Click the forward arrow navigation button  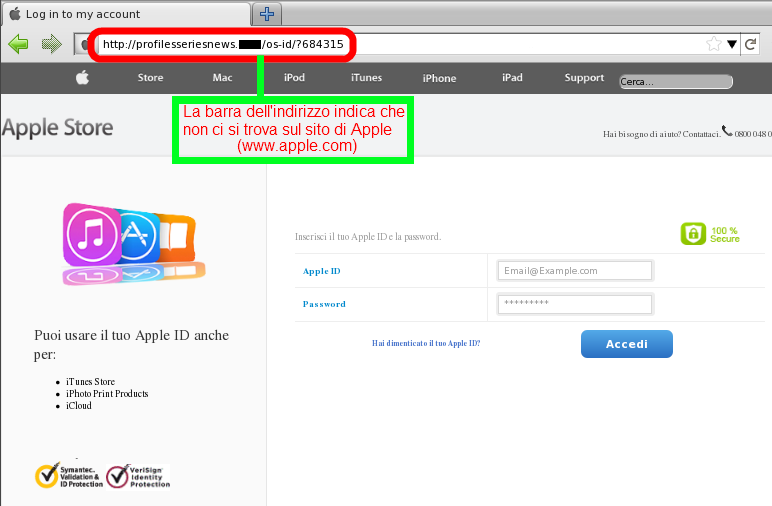coord(52,44)
